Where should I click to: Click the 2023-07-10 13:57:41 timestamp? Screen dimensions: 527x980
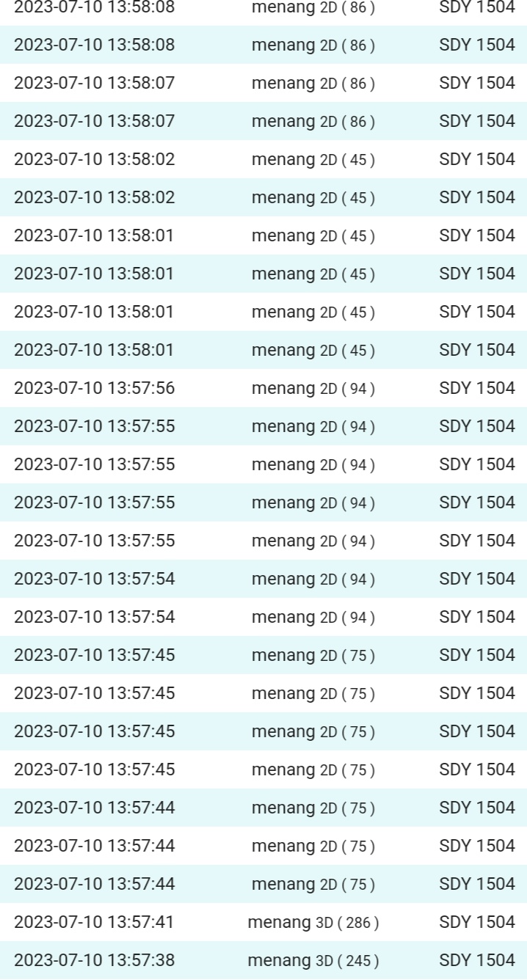[x=94, y=921]
